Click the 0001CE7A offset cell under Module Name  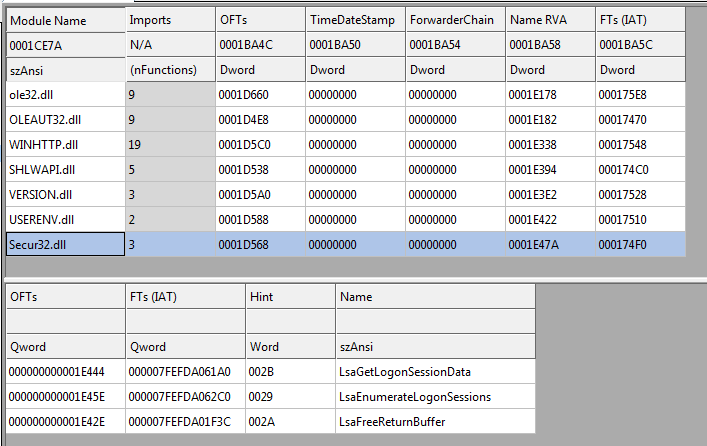65,45
